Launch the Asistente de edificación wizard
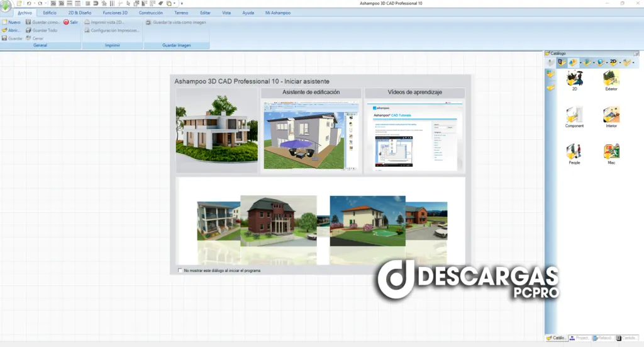This screenshot has width=644, height=347. pyautogui.click(x=311, y=134)
